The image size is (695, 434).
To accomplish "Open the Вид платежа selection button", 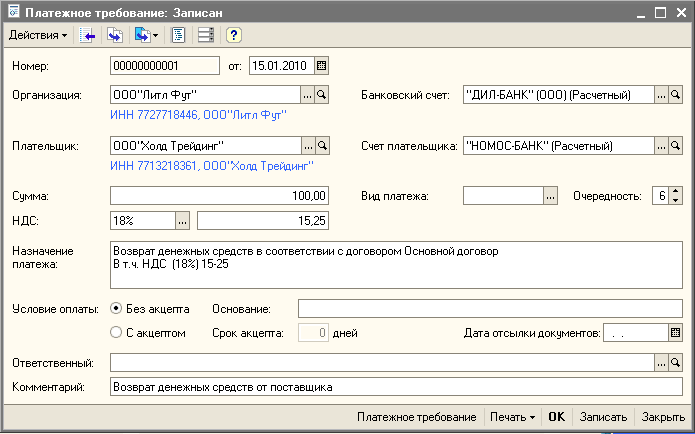I will pyautogui.click(x=550, y=196).
